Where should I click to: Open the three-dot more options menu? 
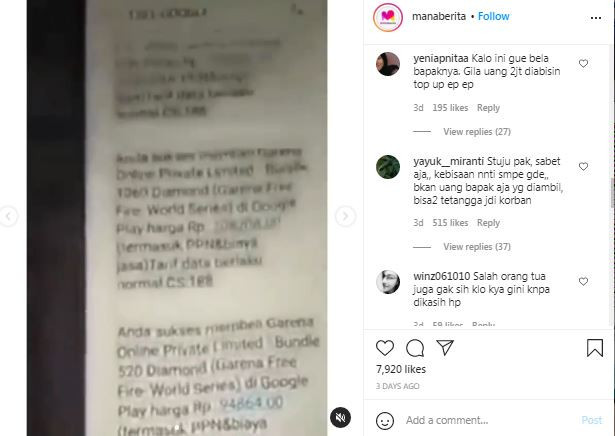(x=595, y=18)
